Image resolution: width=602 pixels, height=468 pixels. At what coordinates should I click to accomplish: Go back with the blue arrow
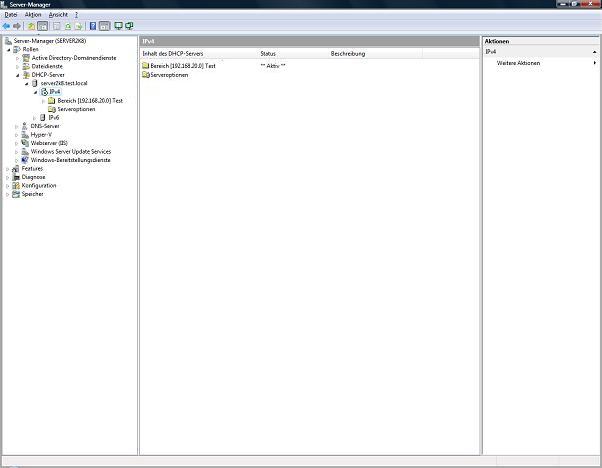pyautogui.click(x=6, y=26)
